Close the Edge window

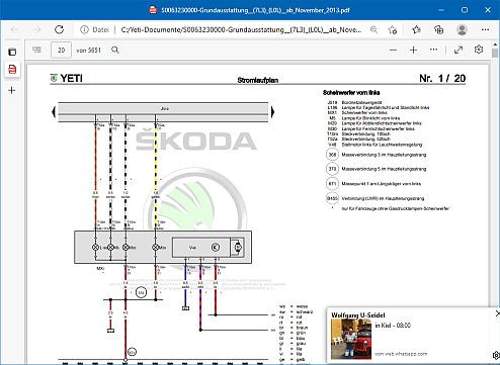(488, 10)
